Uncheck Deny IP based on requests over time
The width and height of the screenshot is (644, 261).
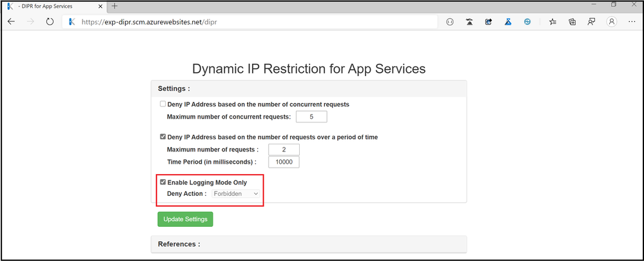(162, 137)
